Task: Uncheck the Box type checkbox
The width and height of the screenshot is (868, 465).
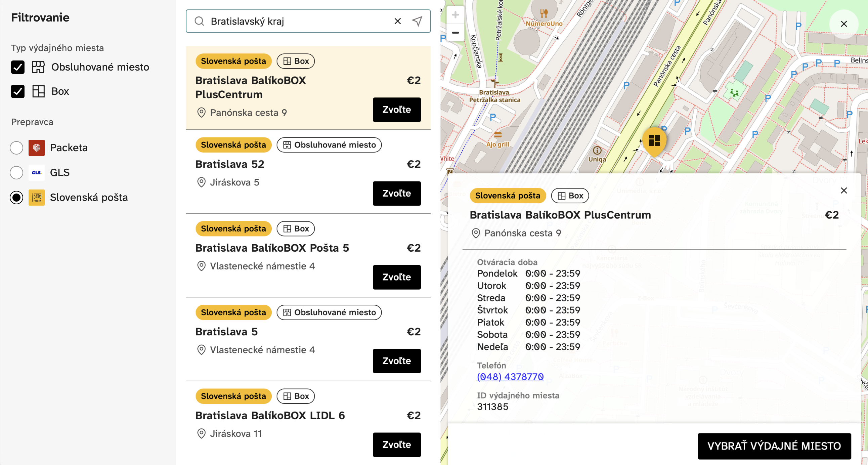Action: 17,91
